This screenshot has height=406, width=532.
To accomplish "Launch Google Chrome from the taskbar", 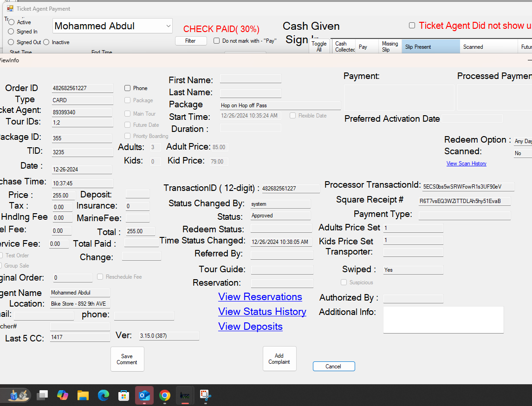I will tap(164, 395).
